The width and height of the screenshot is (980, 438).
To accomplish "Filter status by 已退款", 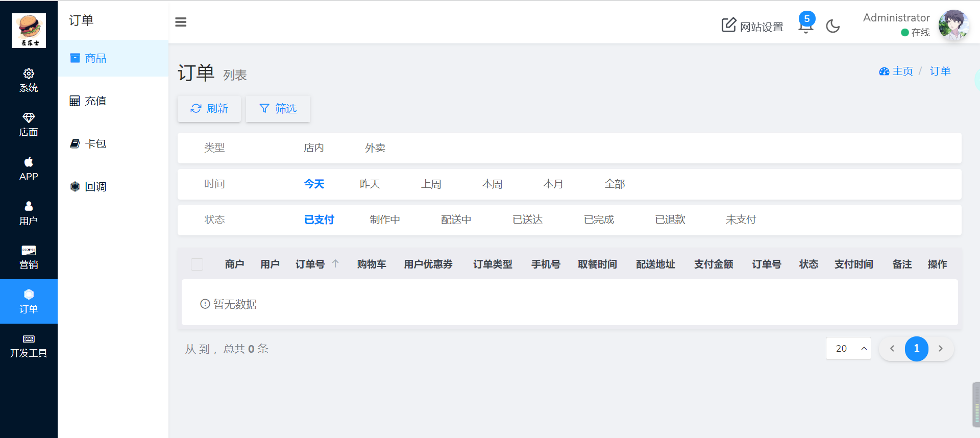I will click(x=670, y=220).
